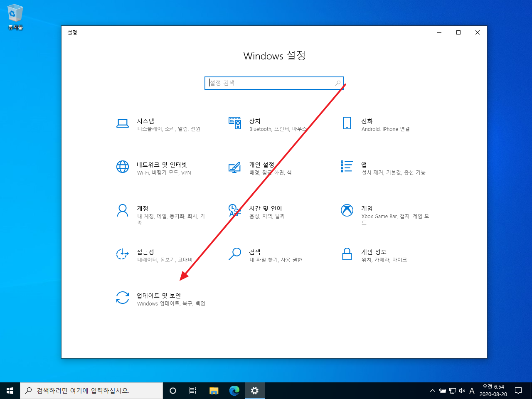Viewport: 532px width, 399px height.
Task: Click the 시스템 title text
Action: [145, 121]
